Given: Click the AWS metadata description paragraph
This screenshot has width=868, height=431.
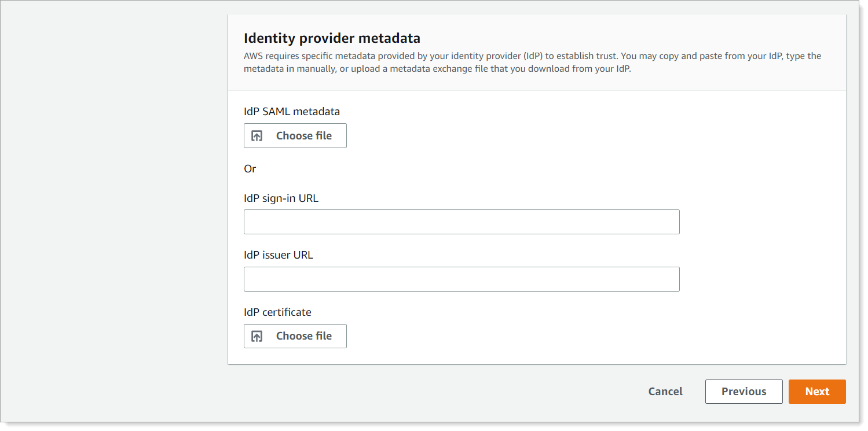Looking at the screenshot, I should click(x=533, y=62).
